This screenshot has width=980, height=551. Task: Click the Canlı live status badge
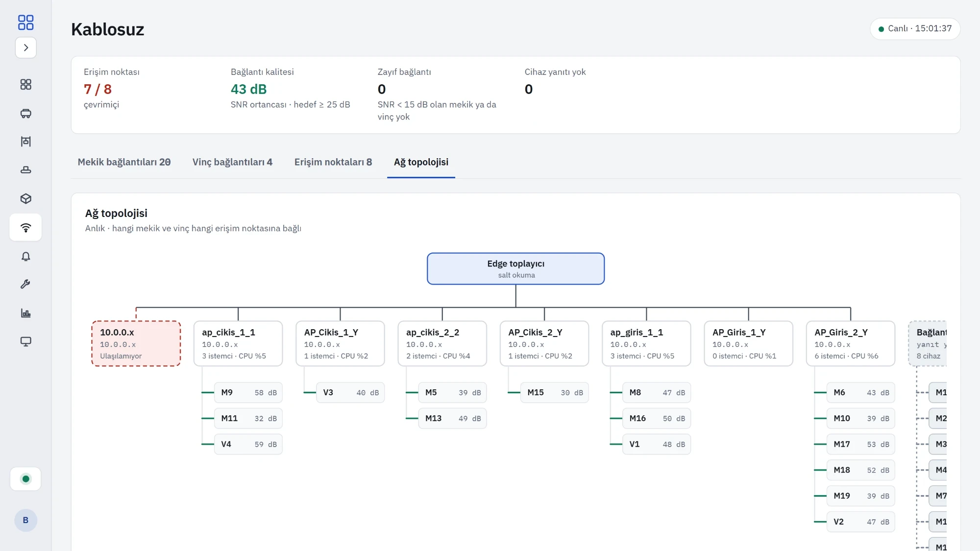pos(915,29)
